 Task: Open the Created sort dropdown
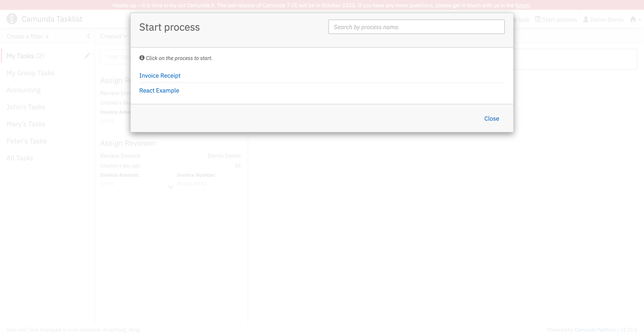[114, 36]
